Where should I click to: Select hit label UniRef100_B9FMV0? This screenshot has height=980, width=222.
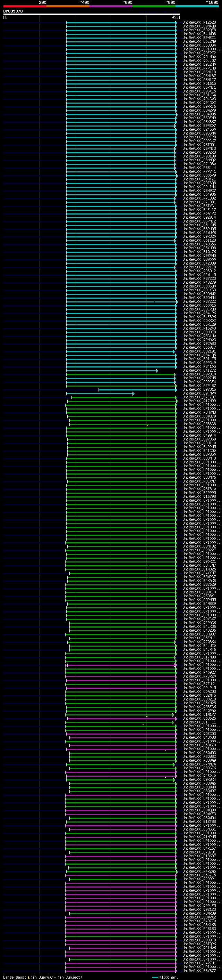click(199, 394)
